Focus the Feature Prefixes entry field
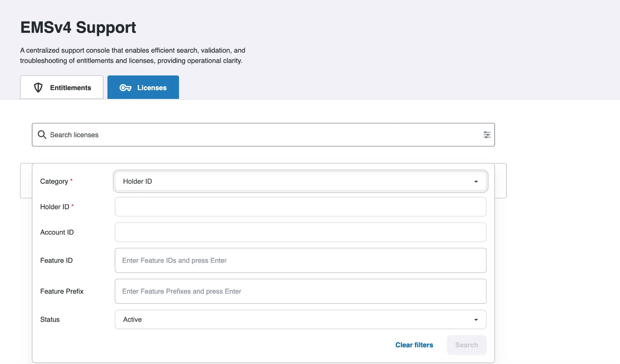 click(301, 291)
